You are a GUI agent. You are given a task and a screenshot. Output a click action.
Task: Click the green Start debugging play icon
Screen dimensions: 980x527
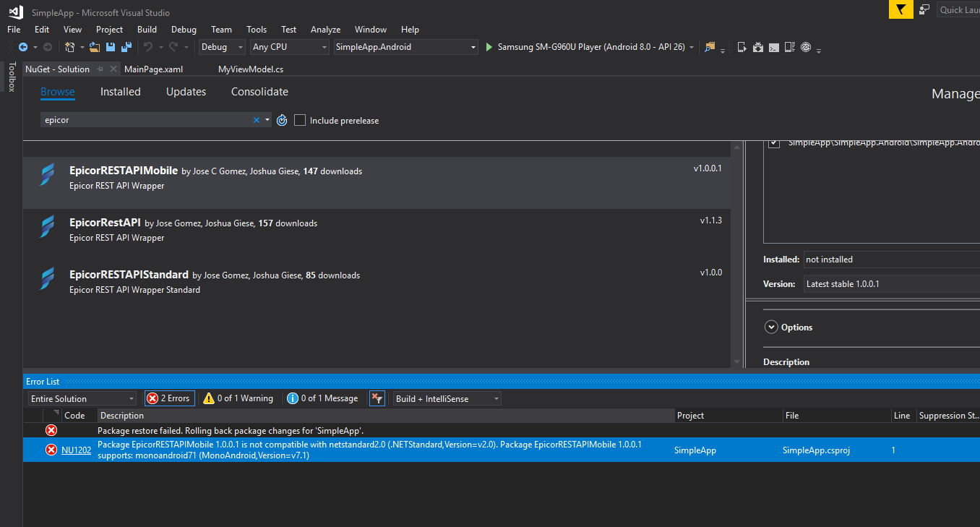coord(489,47)
